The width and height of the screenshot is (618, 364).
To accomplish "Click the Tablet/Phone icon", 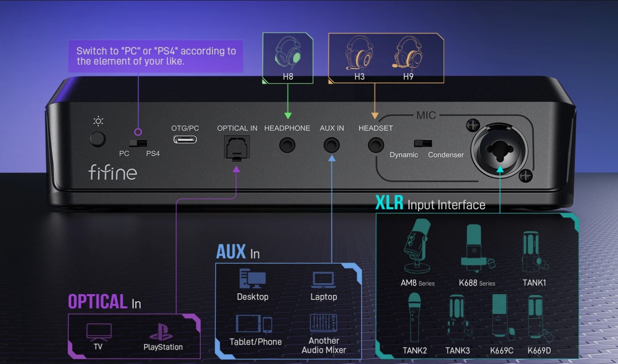I will 254,324.
